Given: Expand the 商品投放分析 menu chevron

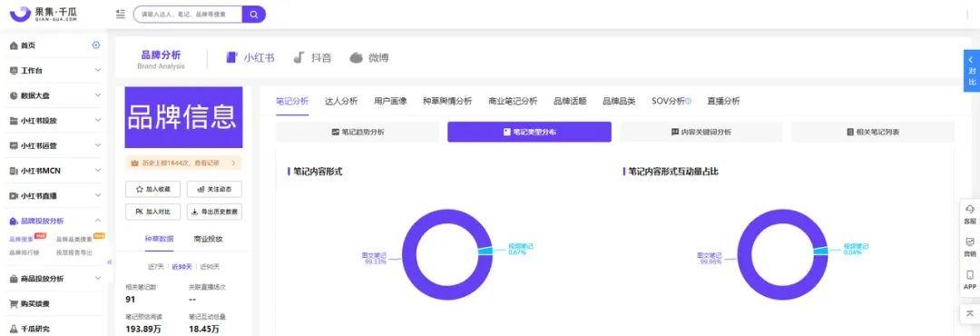Looking at the screenshot, I should (x=97, y=279).
